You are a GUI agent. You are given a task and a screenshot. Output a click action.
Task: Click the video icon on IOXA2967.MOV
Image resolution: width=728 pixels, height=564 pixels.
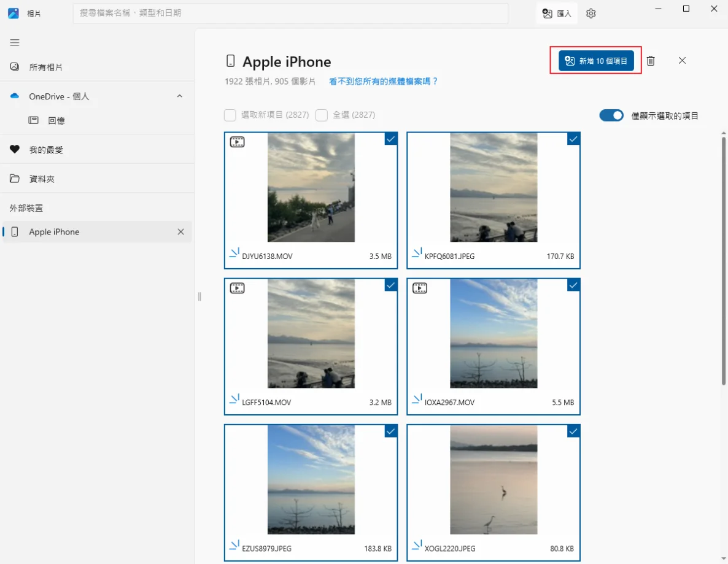pyautogui.click(x=420, y=288)
